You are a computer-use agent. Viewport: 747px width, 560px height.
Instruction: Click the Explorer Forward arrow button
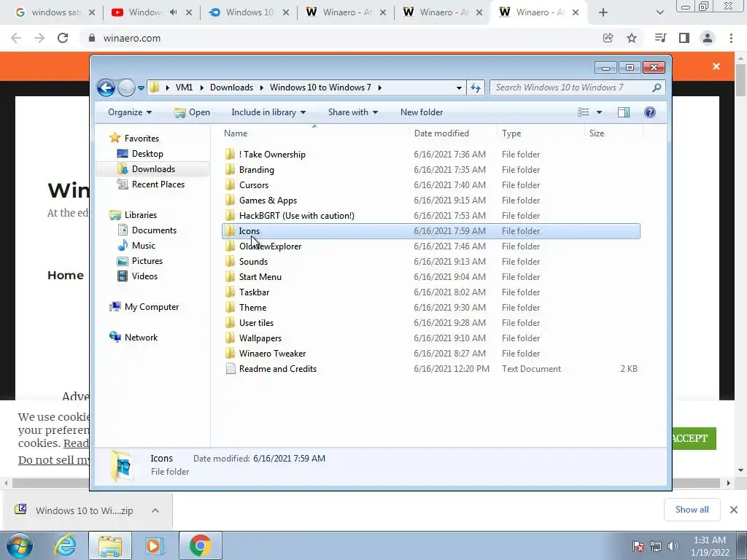(x=126, y=87)
